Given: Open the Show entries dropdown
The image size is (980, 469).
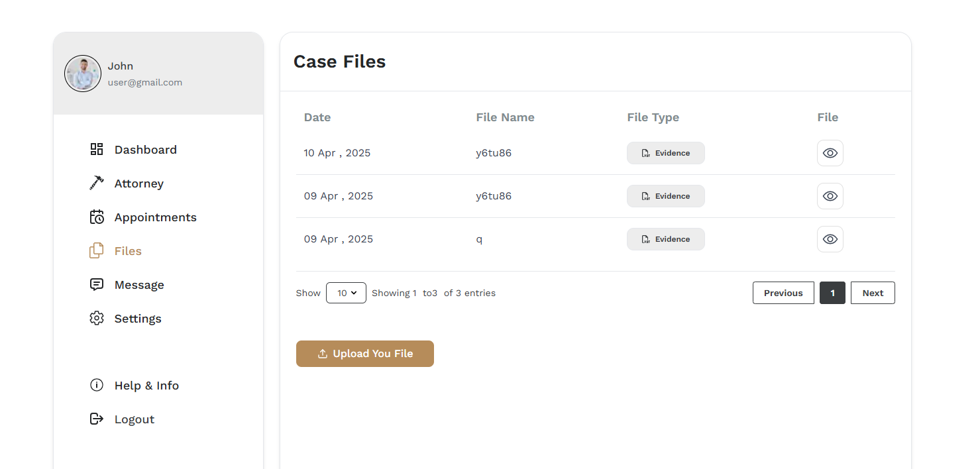Looking at the screenshot, I should 346,293.
